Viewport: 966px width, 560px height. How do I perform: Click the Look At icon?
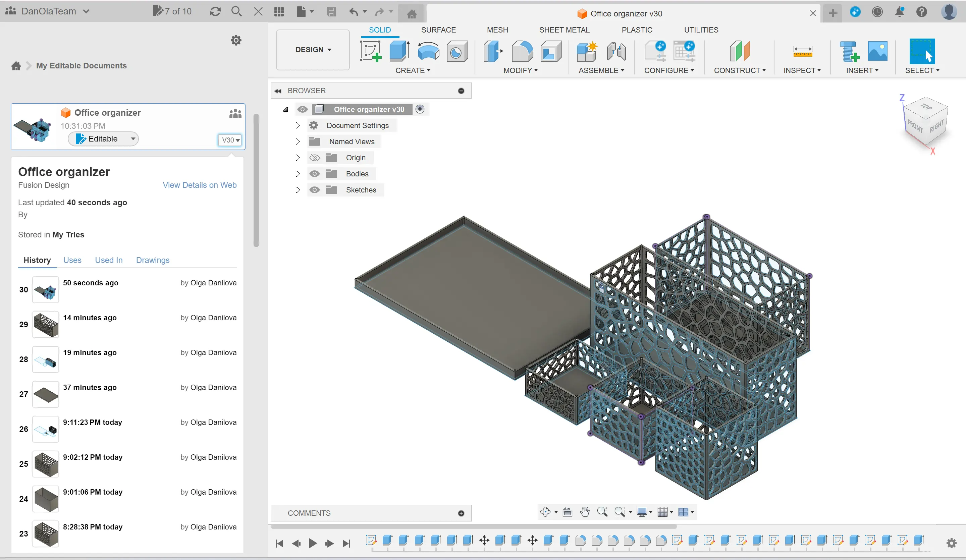568,512
